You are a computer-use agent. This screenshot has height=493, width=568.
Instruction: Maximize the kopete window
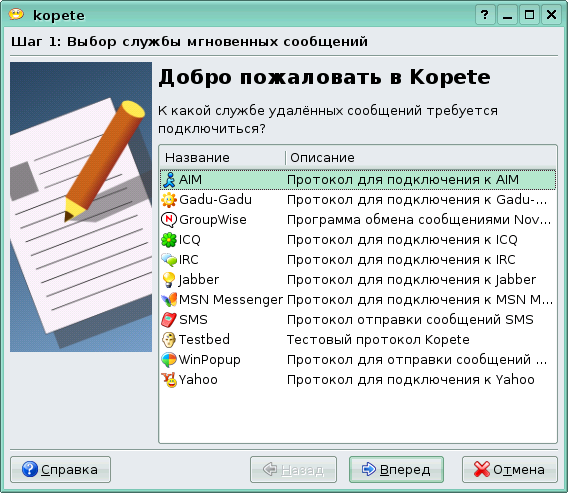point(529,15)
